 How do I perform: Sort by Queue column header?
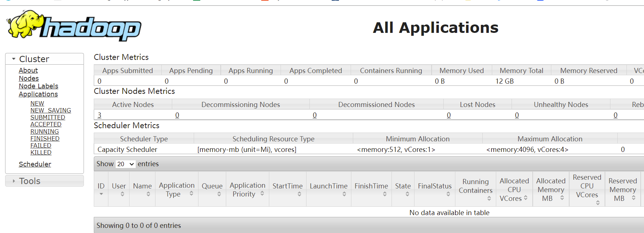pos(212,186)
